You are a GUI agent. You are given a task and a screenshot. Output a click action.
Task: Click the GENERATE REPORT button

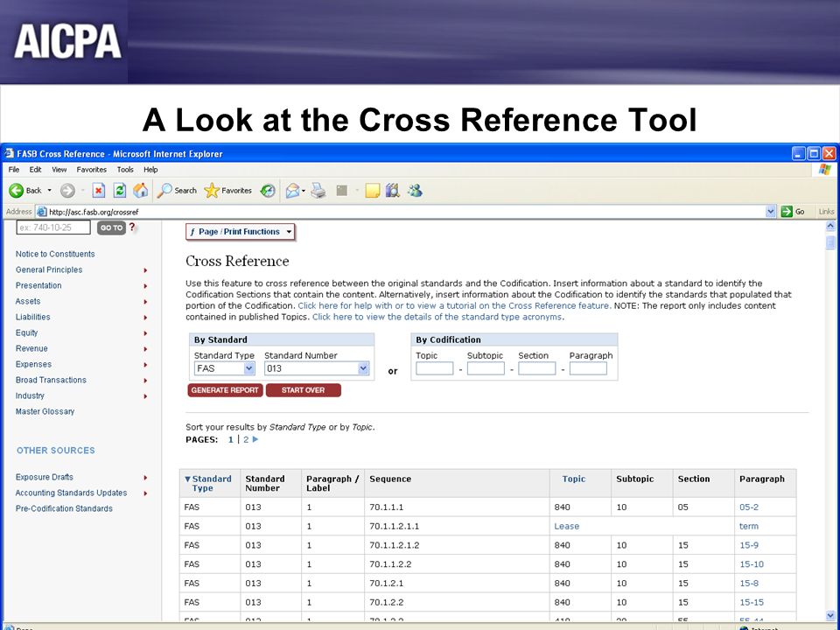point(225,390)
